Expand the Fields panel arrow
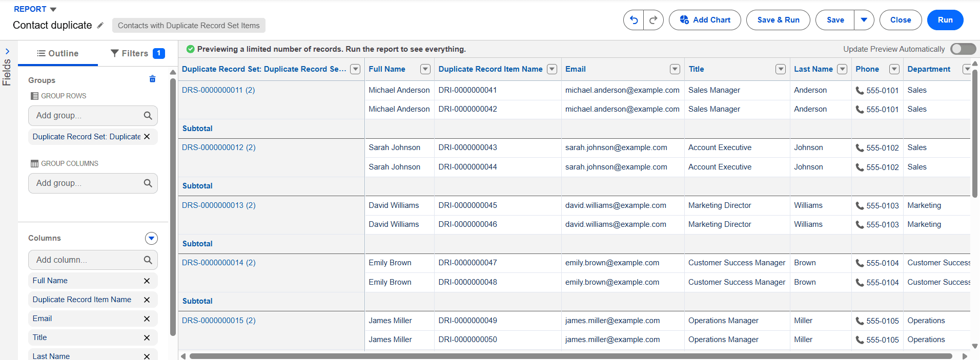This screenshot has height=360, width=980. pyautogui.click(x=7, y=51)
